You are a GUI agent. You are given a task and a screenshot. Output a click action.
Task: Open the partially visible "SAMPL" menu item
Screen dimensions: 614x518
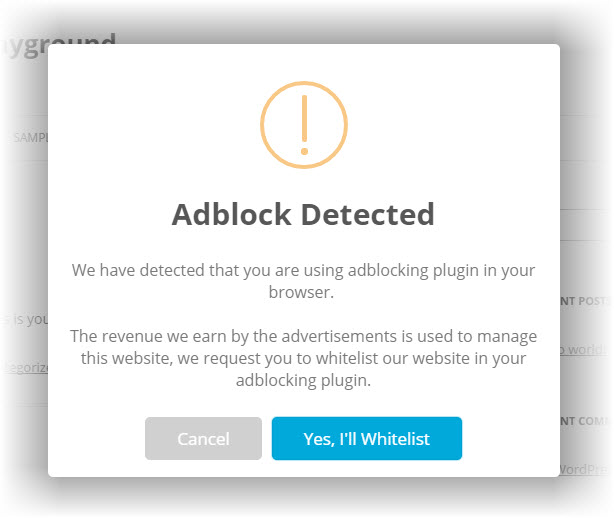pos(30,138)
